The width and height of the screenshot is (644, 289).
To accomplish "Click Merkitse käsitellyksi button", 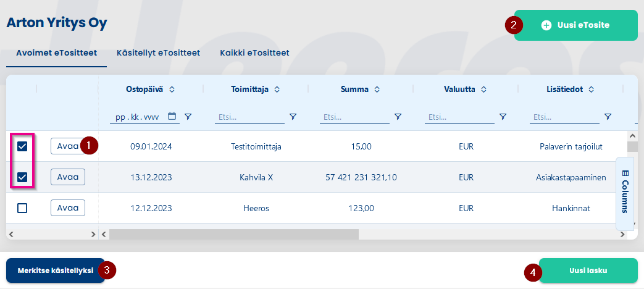I will (x=56, y=270).
